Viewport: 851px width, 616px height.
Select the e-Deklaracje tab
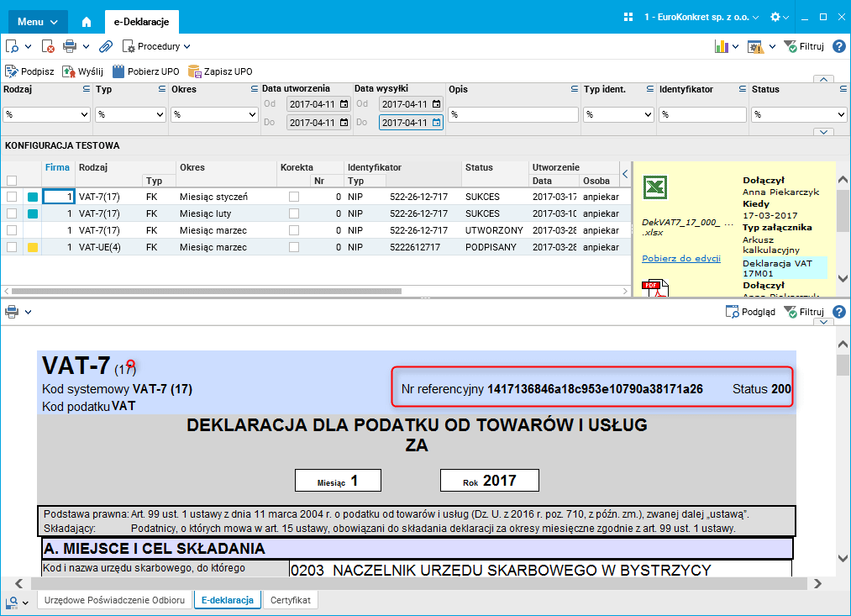coord(141,22)
